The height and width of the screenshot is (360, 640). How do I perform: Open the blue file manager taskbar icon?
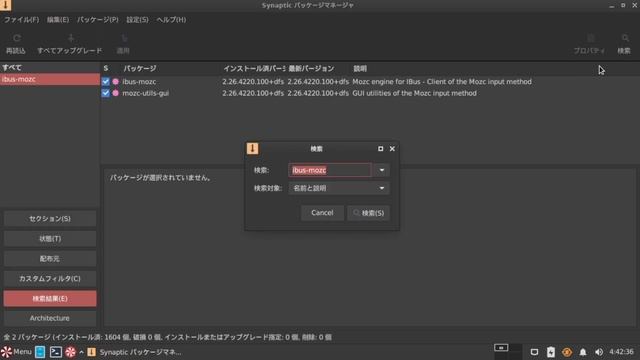tap(40, 352)
